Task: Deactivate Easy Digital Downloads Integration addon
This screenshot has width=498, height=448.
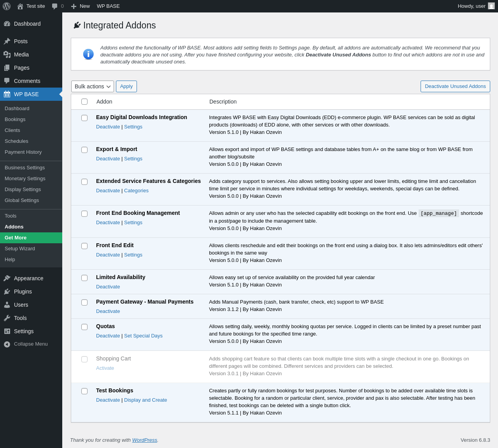Action: click(x=108, y=127)
